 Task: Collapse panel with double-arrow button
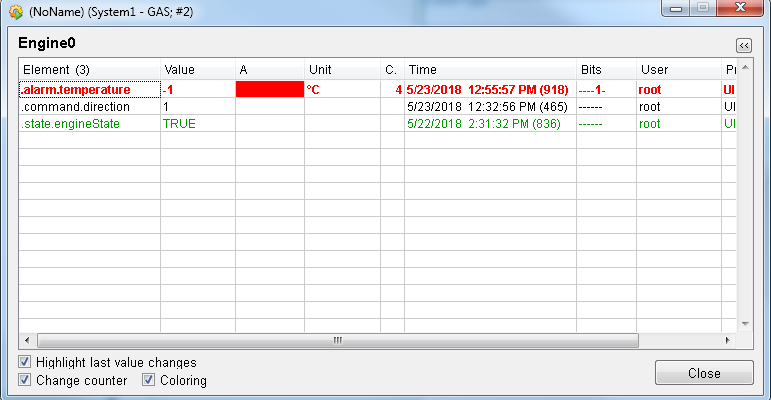(x=743, y=45)
